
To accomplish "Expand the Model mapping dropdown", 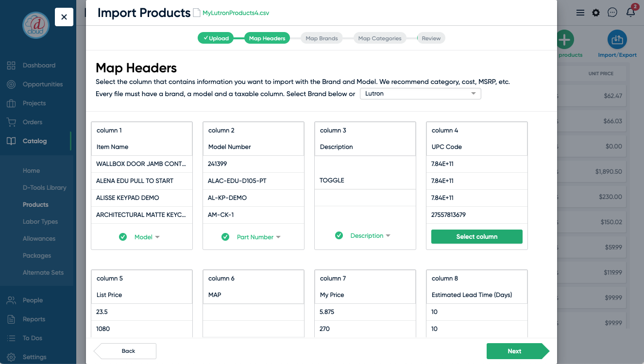I will tap(147, 237).
